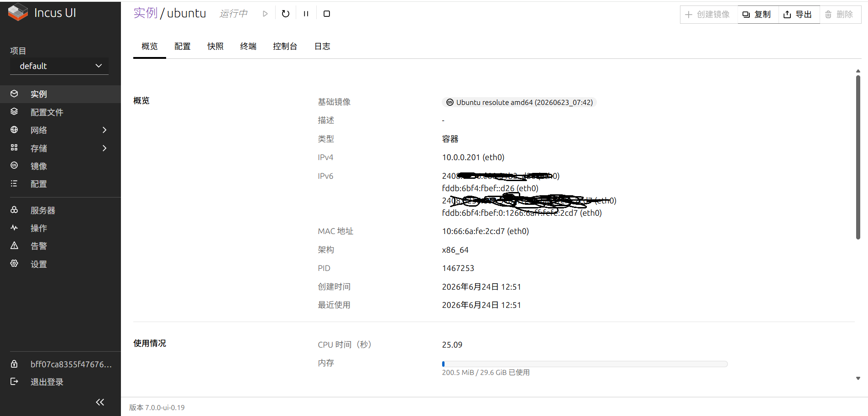The image size is (868, 416).
Task: Click 退出登录 to log out
Action: (60, 382)
